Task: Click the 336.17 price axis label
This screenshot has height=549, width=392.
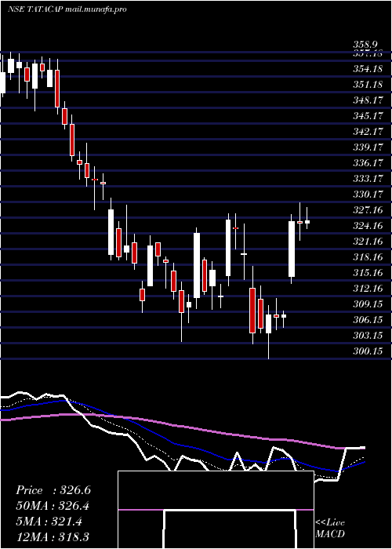Action: tap(368, 163)
